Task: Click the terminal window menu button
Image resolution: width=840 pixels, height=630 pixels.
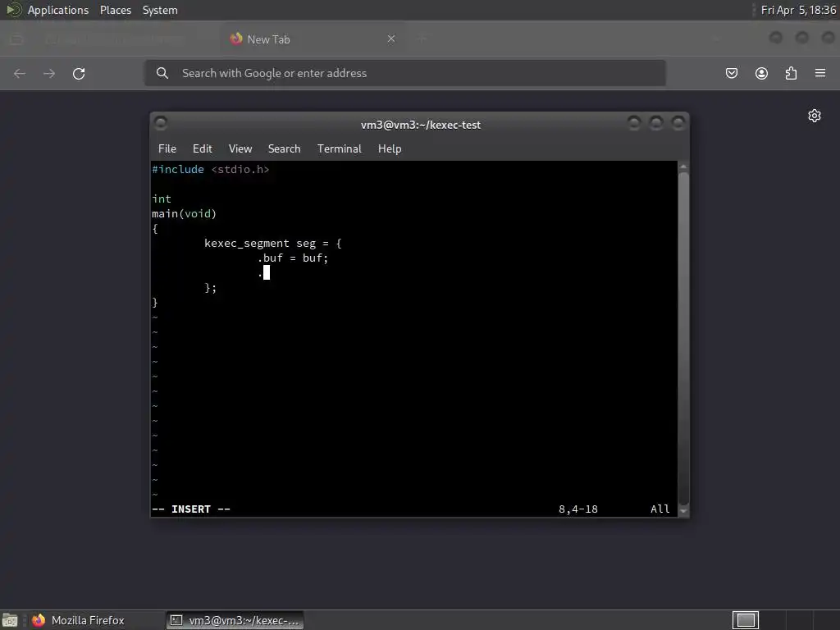Action: point(161,123)
